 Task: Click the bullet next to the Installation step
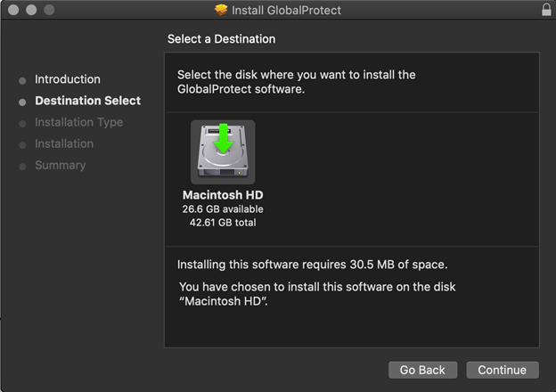22,144
